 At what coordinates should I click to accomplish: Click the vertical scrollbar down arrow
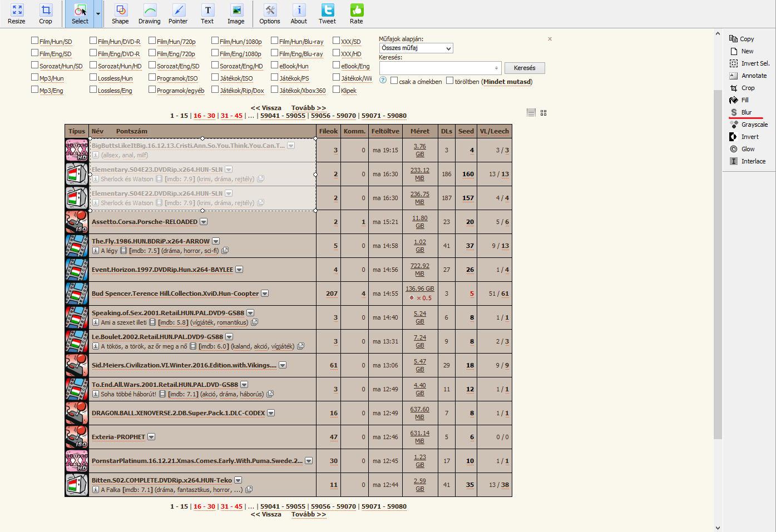(718, 528)
